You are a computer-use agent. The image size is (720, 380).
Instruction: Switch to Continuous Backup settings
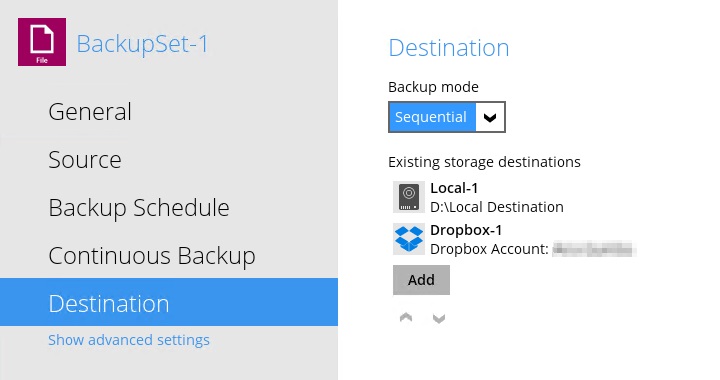[x=152, y=256]
